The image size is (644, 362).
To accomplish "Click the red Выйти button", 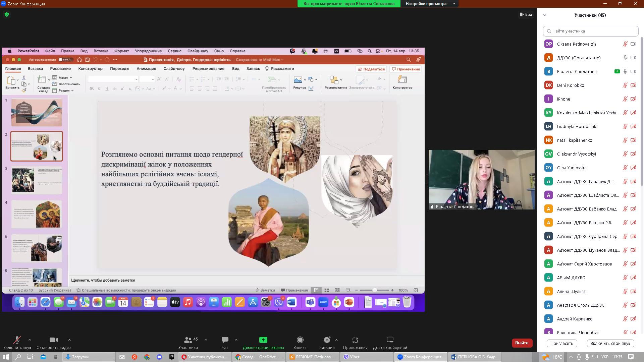I will (522, 343).
